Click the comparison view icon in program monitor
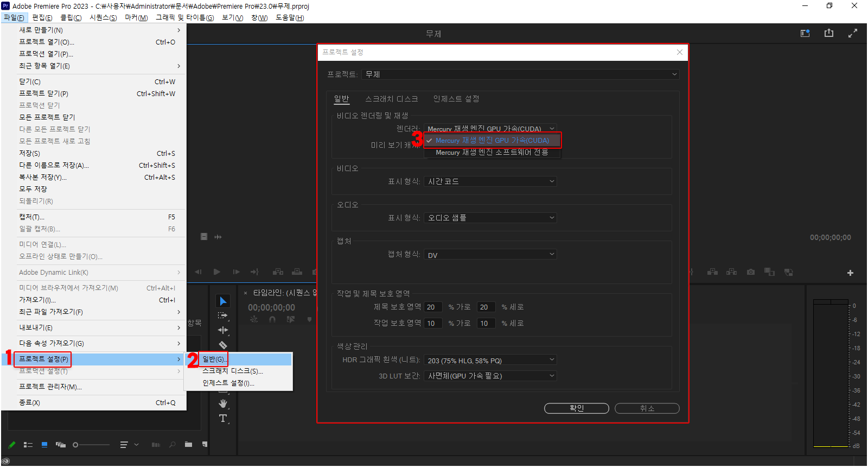This screenshot has width=868, height=467. [769, 272]
